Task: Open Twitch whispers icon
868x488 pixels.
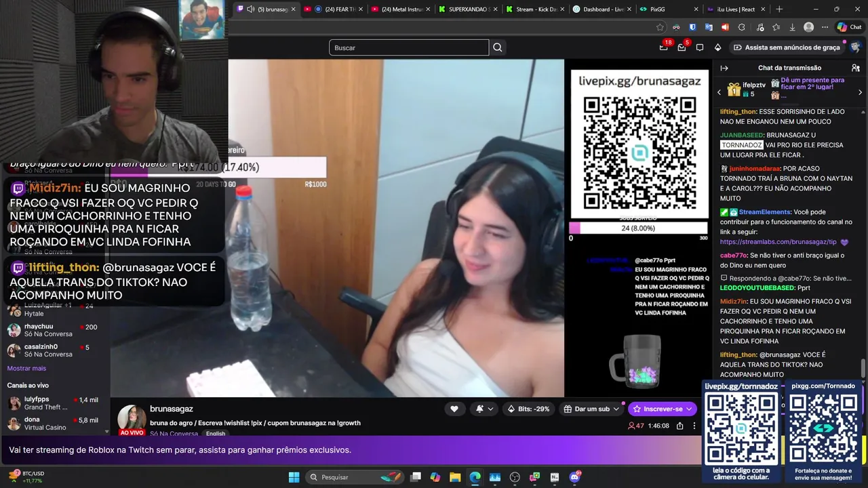Action: [700, 47]
